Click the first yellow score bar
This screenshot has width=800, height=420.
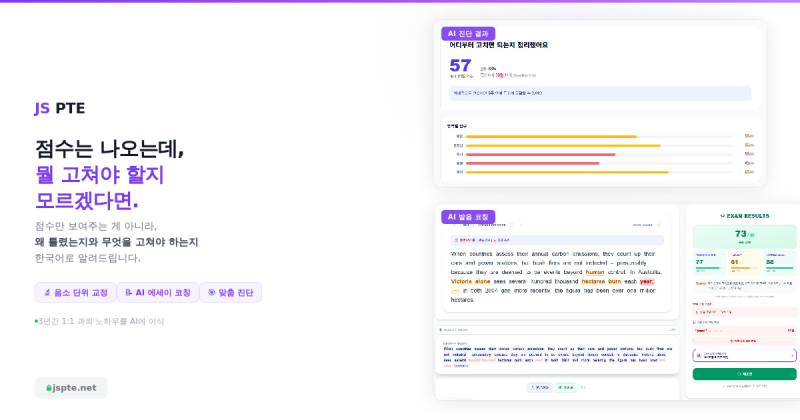[x=551, y=136]
